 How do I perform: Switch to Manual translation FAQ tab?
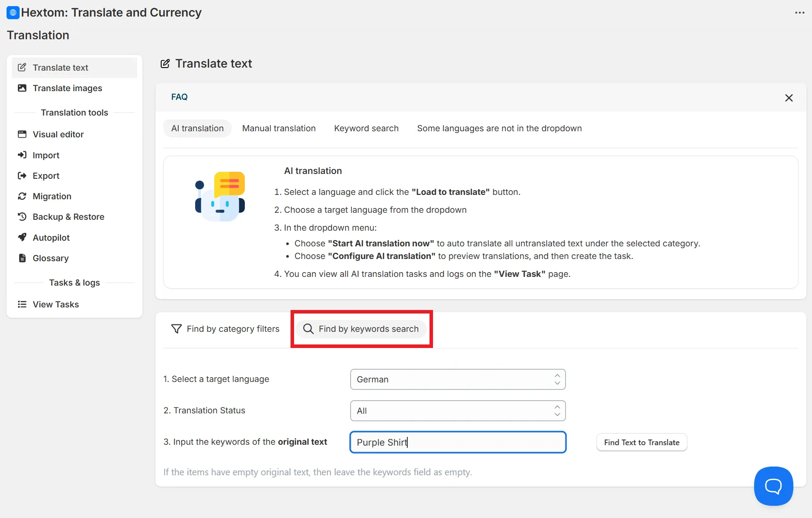(x=279, y=128)
